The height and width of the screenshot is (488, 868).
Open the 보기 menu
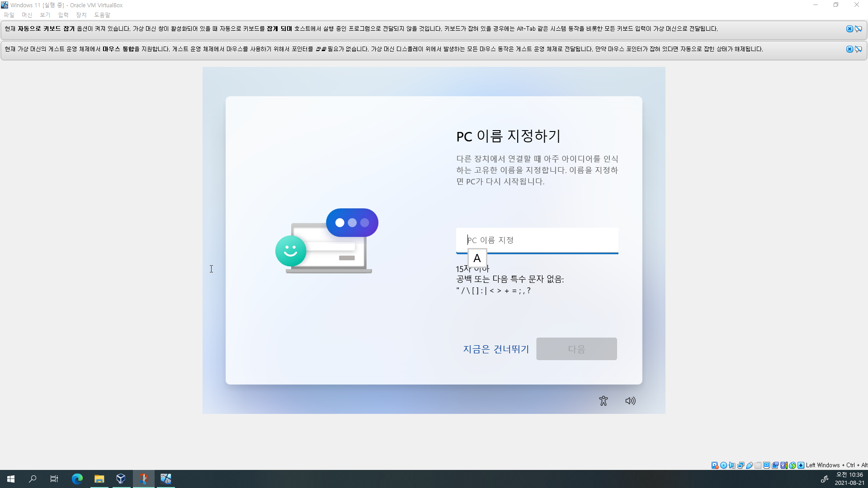pyautogui.click(x=45, y=15)
